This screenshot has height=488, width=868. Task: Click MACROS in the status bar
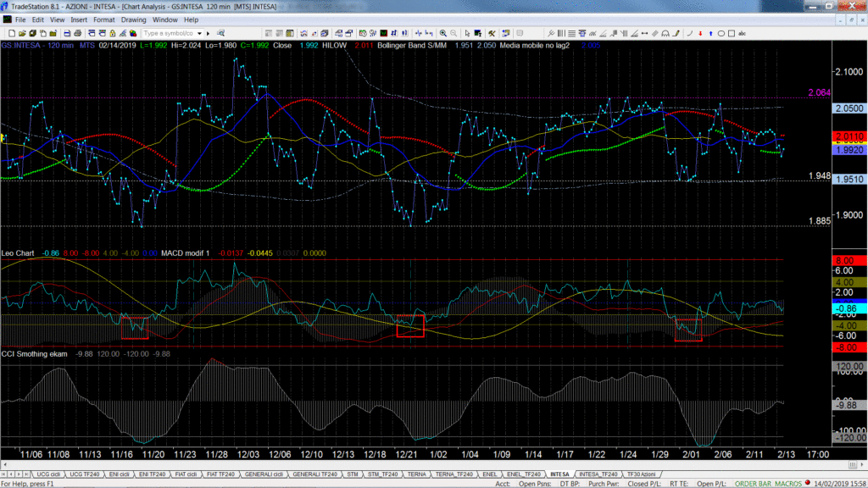point(788,484)
